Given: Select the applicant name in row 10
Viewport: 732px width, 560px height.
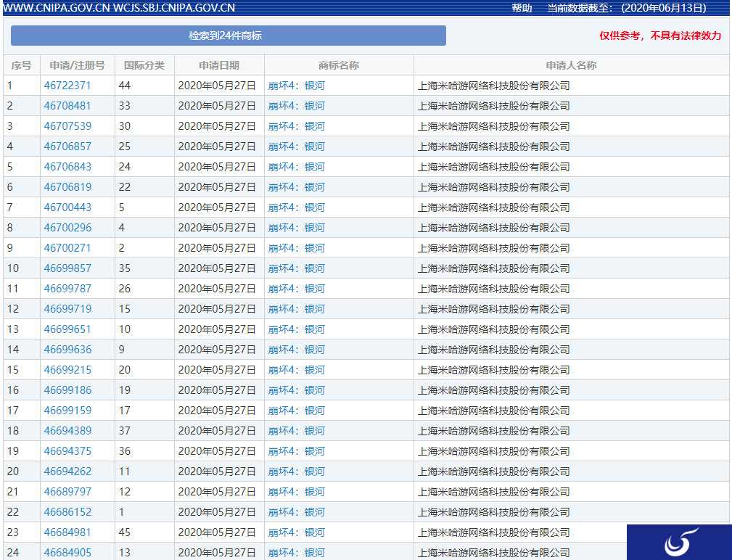Looking at the screenshot, I should click(493, 268).
